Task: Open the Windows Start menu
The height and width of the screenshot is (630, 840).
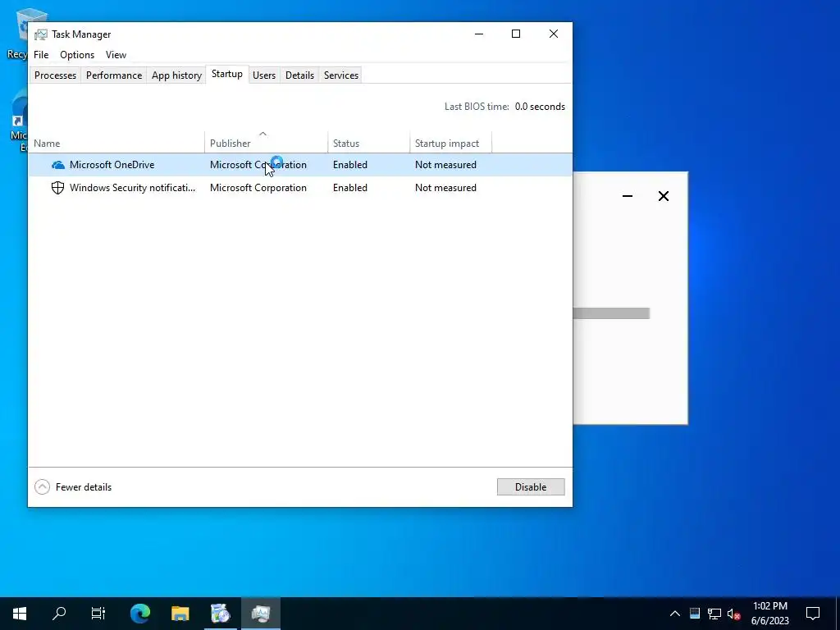Action: 20,614
